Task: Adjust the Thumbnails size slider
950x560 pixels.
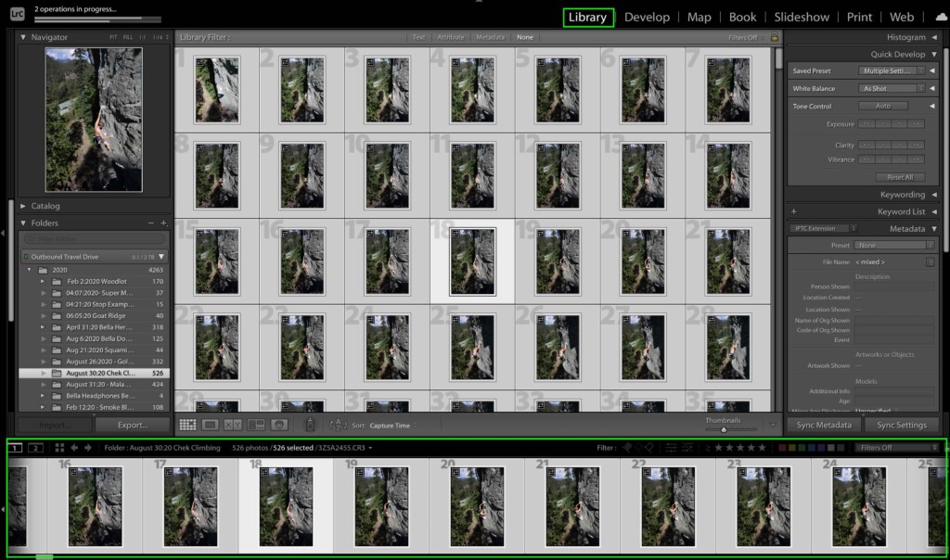Action: [724, 430]
